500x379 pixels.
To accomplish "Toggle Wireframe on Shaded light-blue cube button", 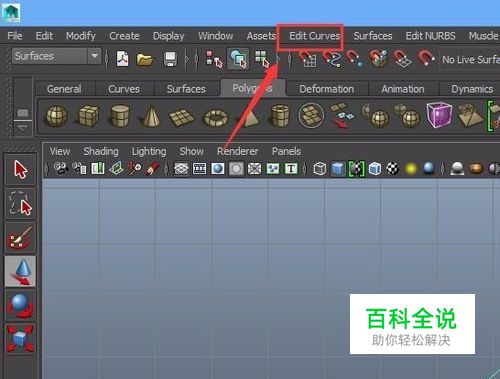I will coord(375,169).
